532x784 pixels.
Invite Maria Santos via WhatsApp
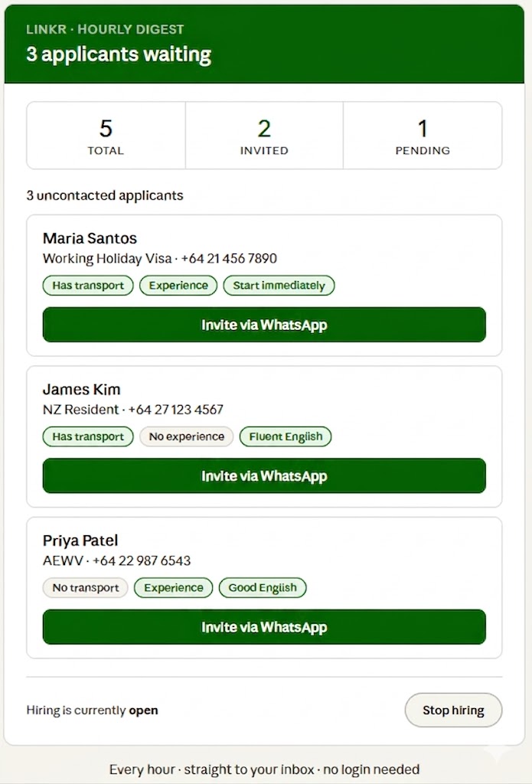tap(264, 325)
